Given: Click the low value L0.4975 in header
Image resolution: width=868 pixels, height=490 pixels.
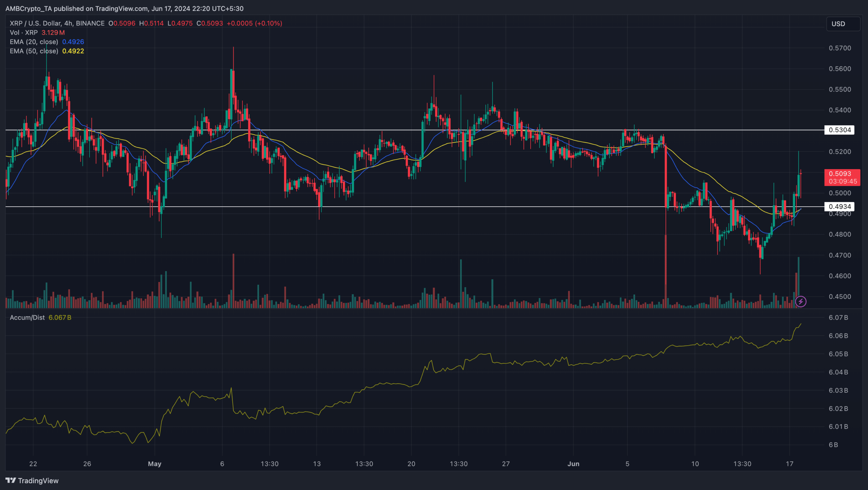Looking at the screenshot, I should coord(180,23).
